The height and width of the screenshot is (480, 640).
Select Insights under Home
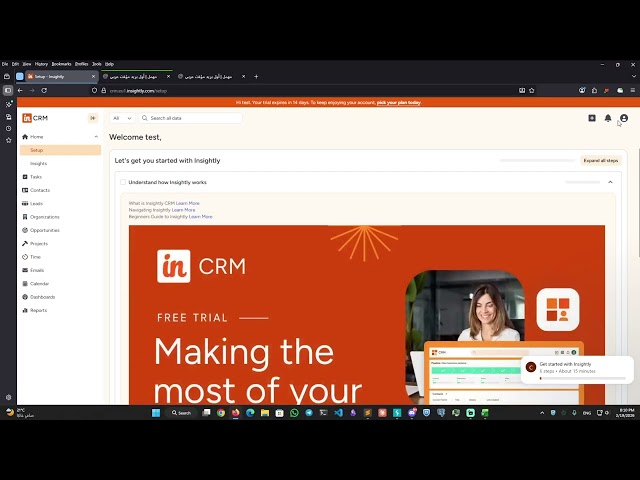38,163
